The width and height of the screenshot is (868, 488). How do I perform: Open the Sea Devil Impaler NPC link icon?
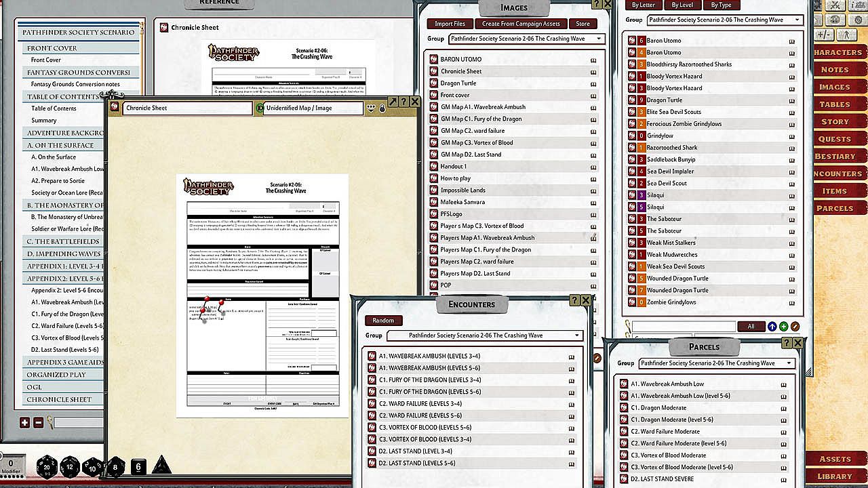632,171
